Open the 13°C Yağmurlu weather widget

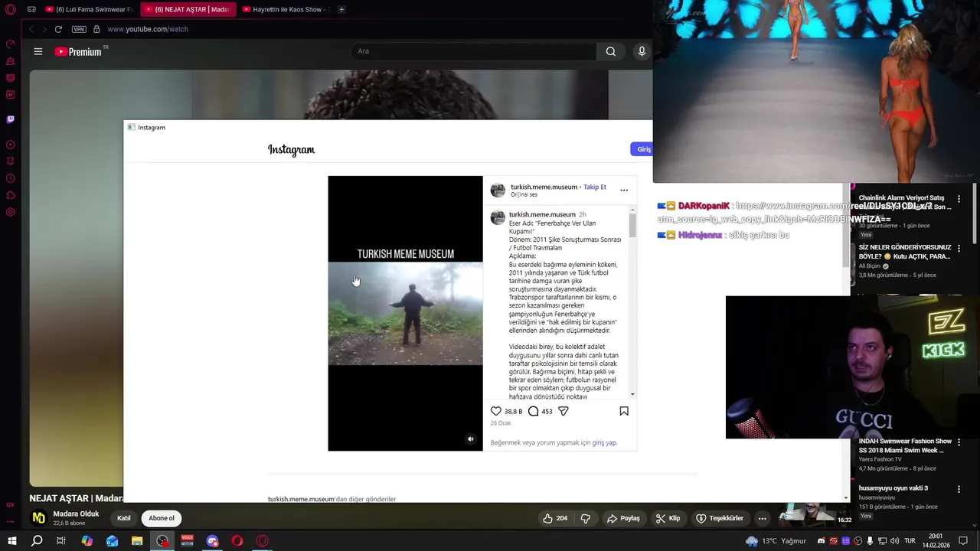[776, 541]
